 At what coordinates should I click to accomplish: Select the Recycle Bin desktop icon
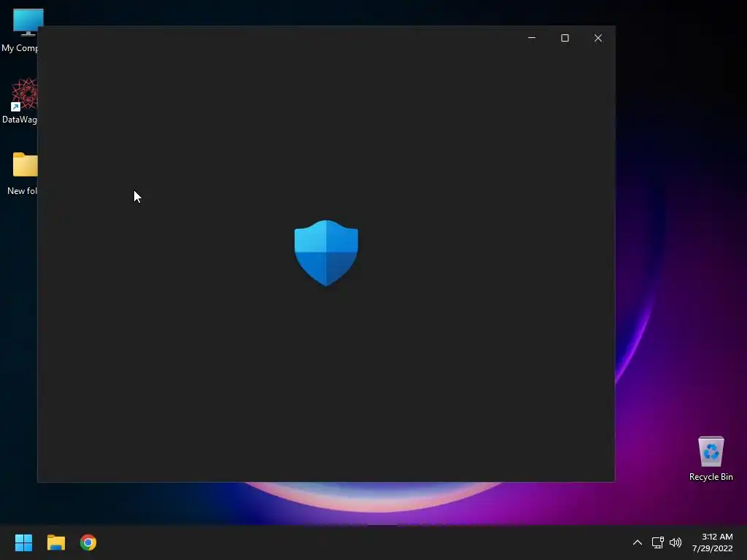point(711,458)
